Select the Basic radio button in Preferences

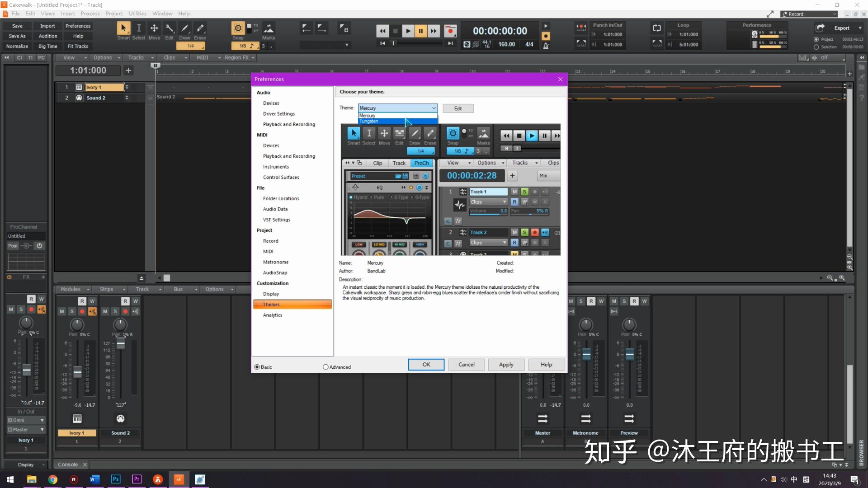257,367
